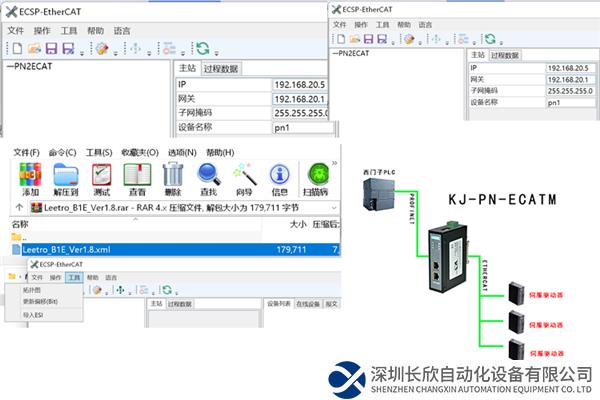Click the WinRAR 信息 (Info) icon
Image resolution: width=600 pixels, height=400 pixels.
(280, 175)
